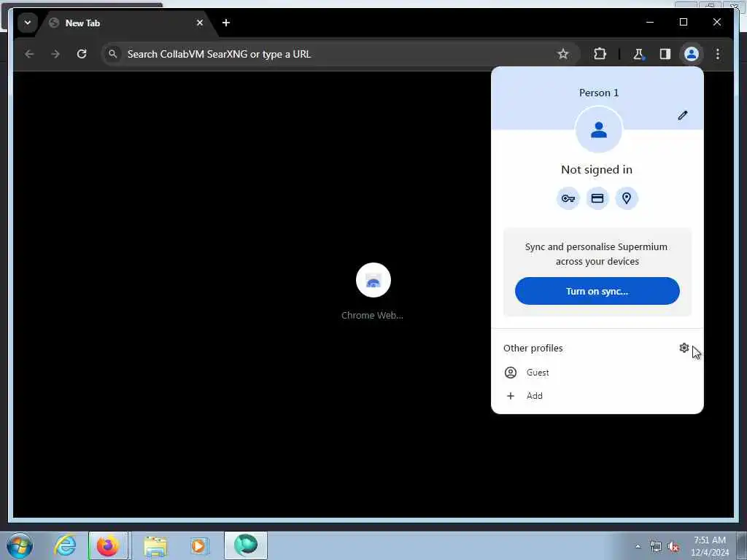747x560 pixels.
Task: Close the New Tab tab
Action: pyautogui.click(x=200, y=23)
